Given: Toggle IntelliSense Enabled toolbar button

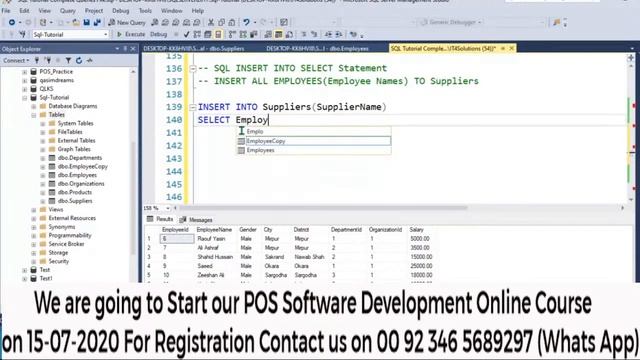Looking at the screenshot, I should (x=218, y=34).
